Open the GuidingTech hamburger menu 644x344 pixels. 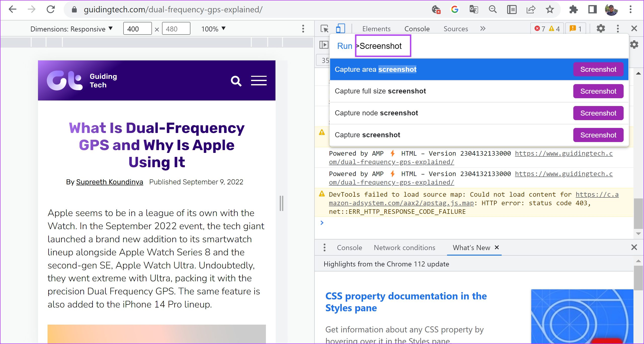coord(259,81)
